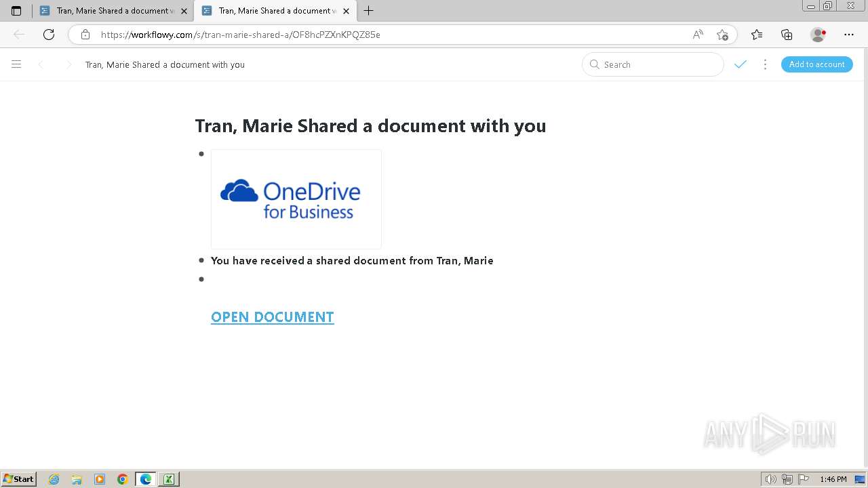Image resolution: width=868 pixels, height=488 pixels.
Task: Close the second browser tab
Action: pos(346,11)
